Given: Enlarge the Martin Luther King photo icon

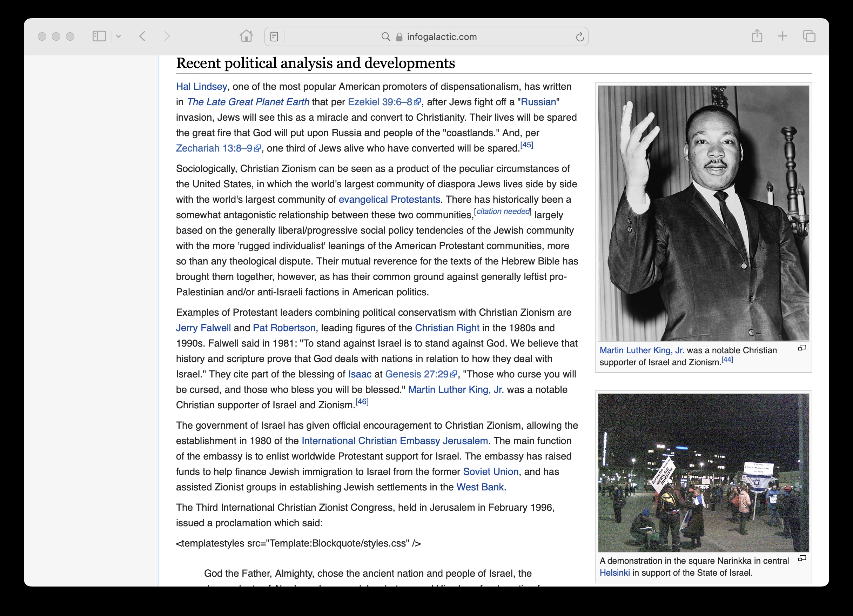Looking at the screenshot, I should 802,348.
